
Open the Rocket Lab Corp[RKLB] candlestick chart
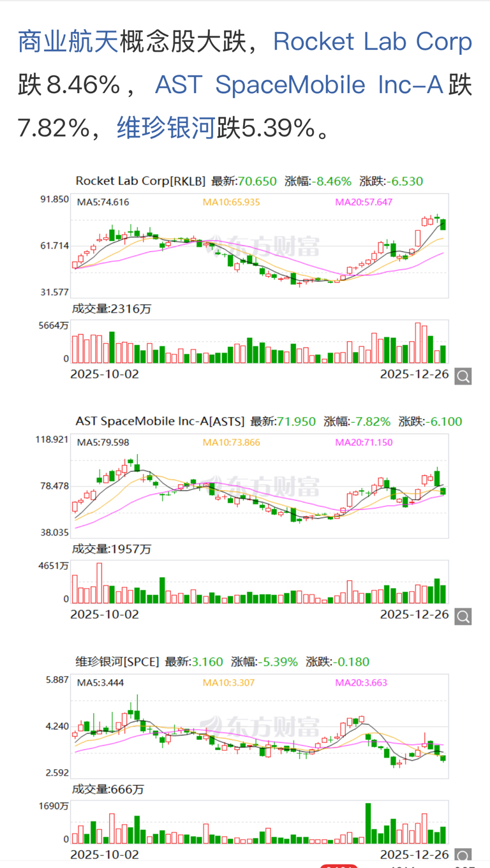260,245
